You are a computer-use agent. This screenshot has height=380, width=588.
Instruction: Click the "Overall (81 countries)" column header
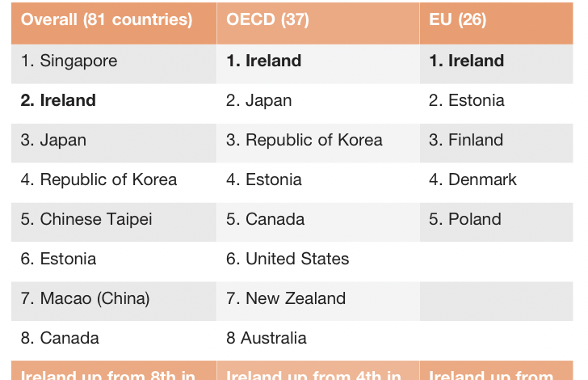(x=107, y=19)
